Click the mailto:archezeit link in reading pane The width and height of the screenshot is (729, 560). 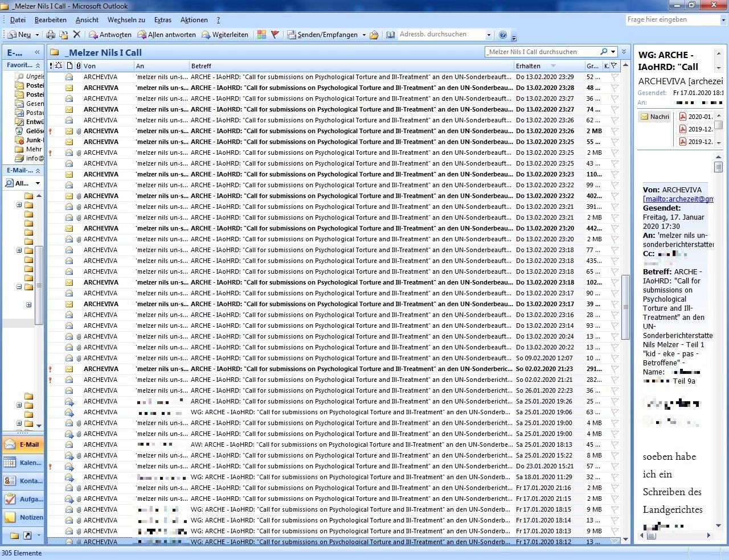(x=678, y=199)
